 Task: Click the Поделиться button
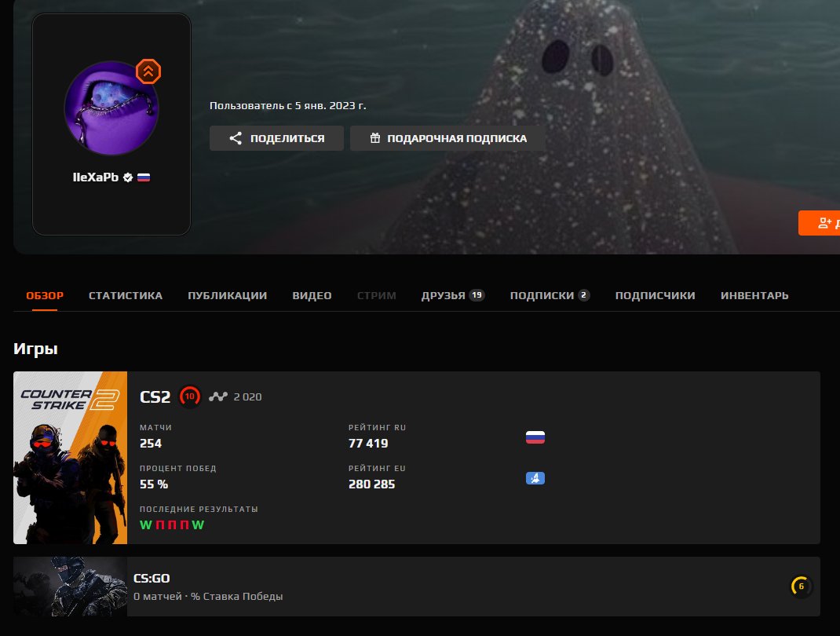(276, 137)
